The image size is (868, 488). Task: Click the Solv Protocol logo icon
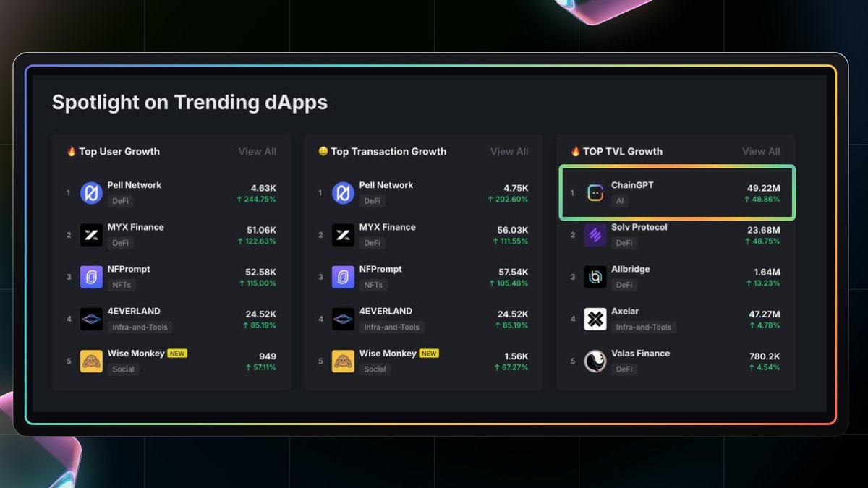(x=595, y=235)
